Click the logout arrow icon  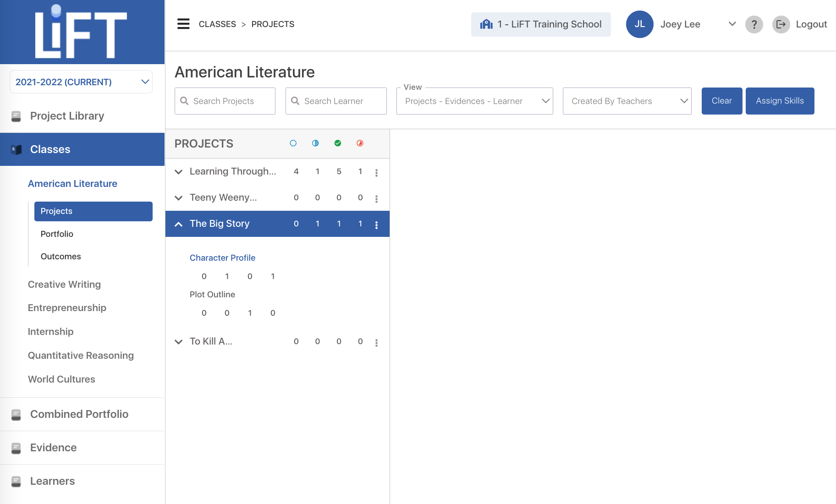781,24
